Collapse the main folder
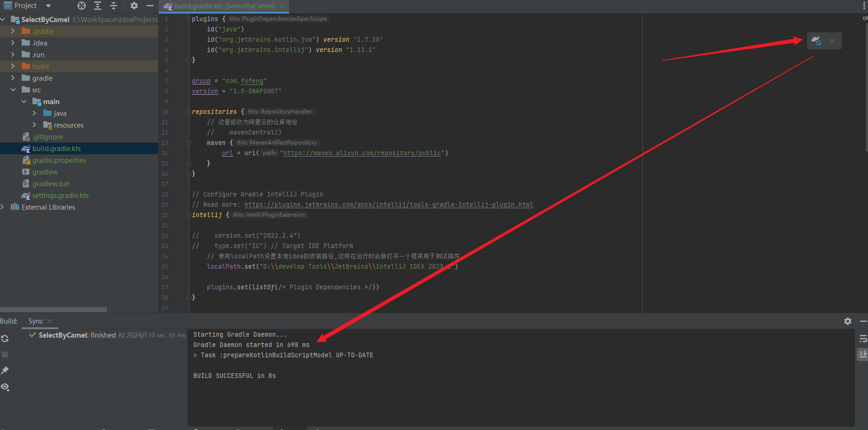868x430 pixels. [23, 101]
